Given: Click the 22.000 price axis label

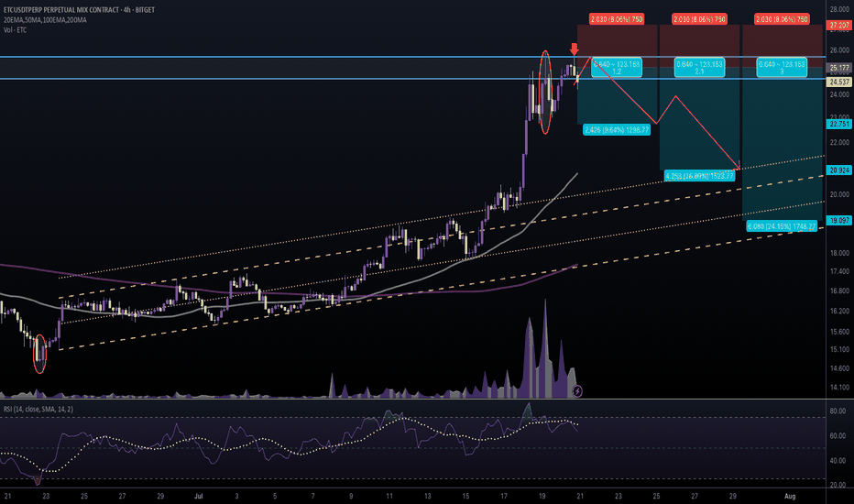Looking at the screenshot, I should pyautogui.click(x=839, y=143).
